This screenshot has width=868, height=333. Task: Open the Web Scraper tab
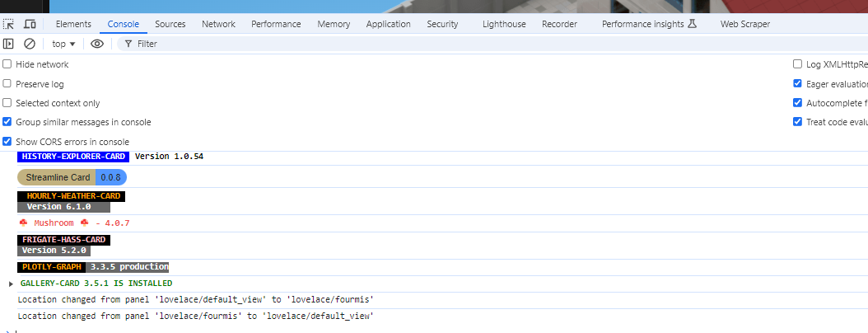(745, 25)
